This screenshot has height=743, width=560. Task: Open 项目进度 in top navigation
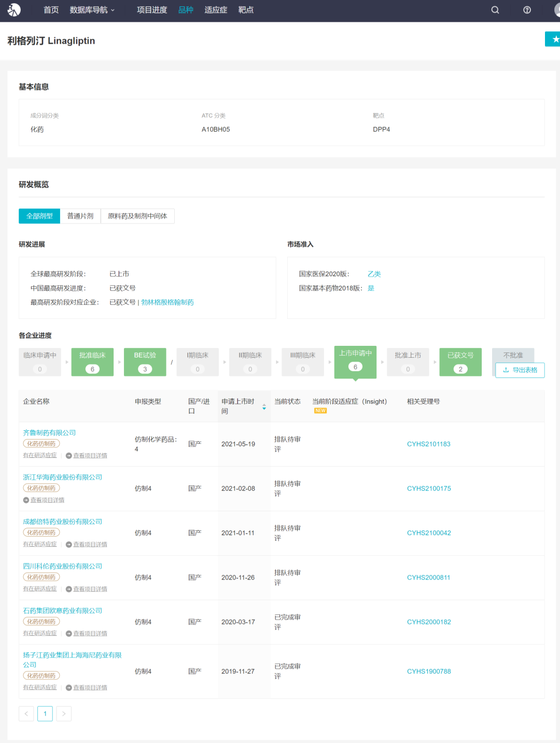(x=152, y=10)
